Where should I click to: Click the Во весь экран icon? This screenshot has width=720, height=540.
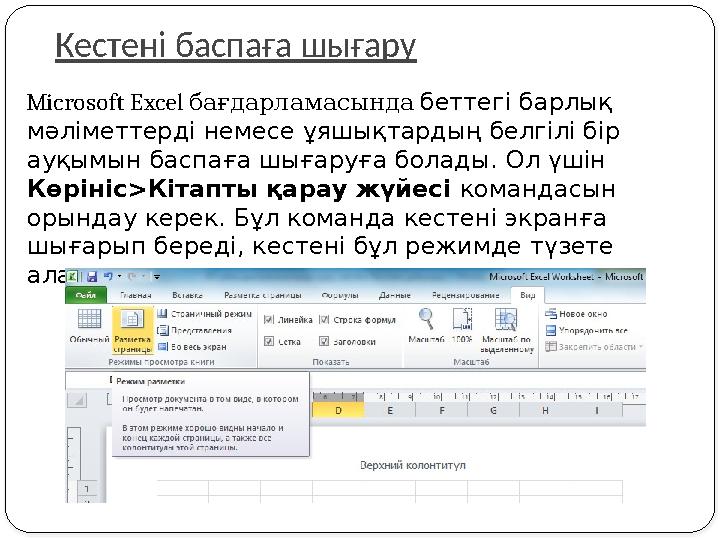point(162,347)
